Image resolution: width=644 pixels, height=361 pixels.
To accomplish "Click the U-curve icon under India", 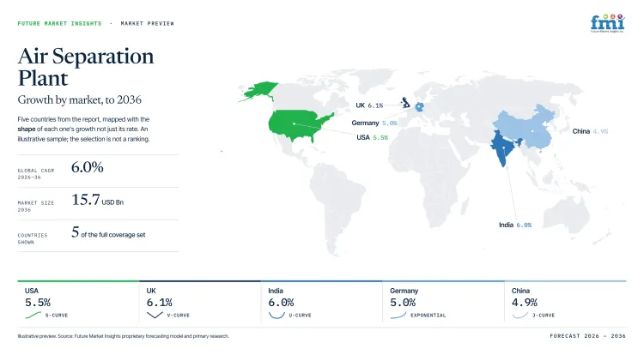I will [x=276, y=315].
